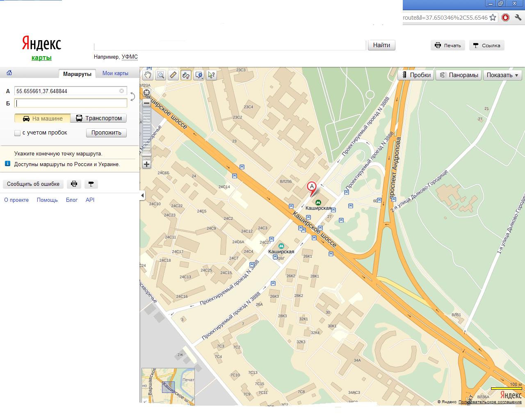
Task: Toggle the route building tool on map
Action: coord(186,75)
